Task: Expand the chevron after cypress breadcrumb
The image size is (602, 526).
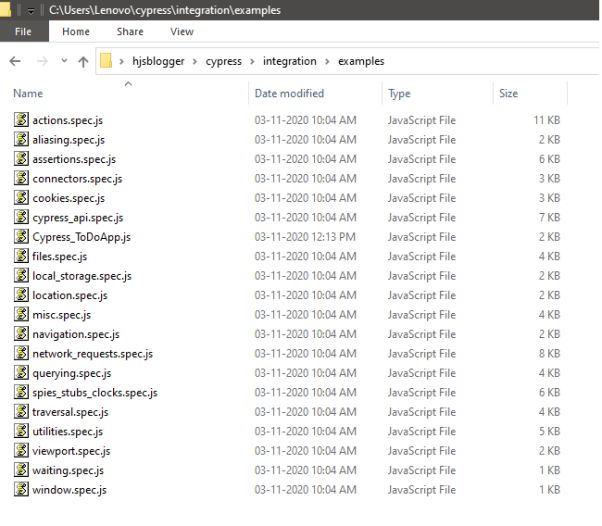Action: tap(254, 62)
